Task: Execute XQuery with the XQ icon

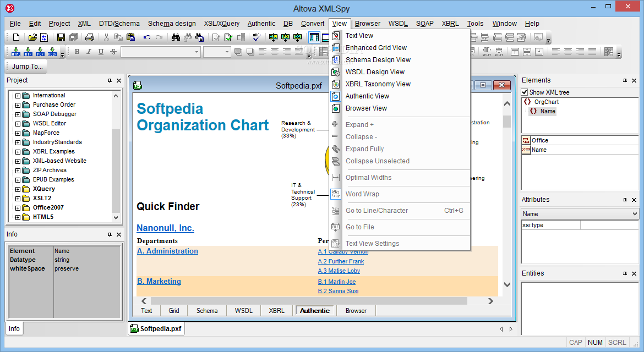Action: coord(298,37)
